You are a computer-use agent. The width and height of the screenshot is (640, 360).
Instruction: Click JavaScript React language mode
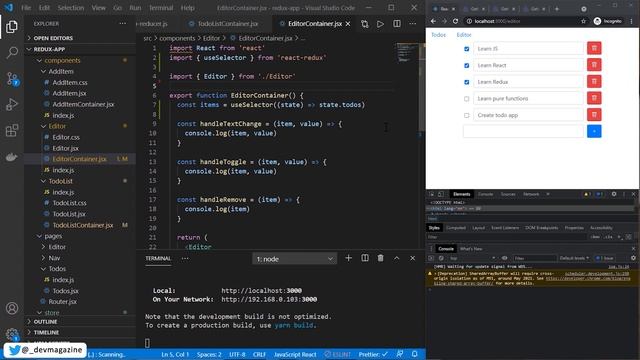[x=295, y=354]
